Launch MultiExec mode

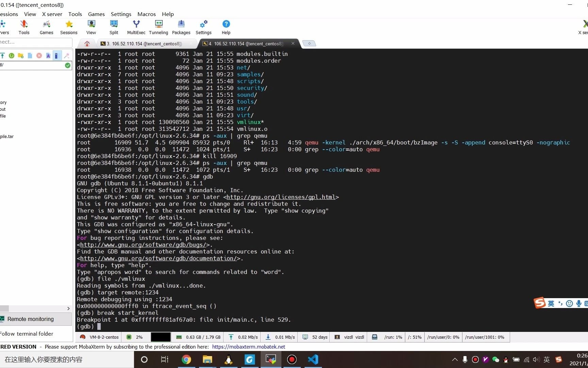pos(136,27)
